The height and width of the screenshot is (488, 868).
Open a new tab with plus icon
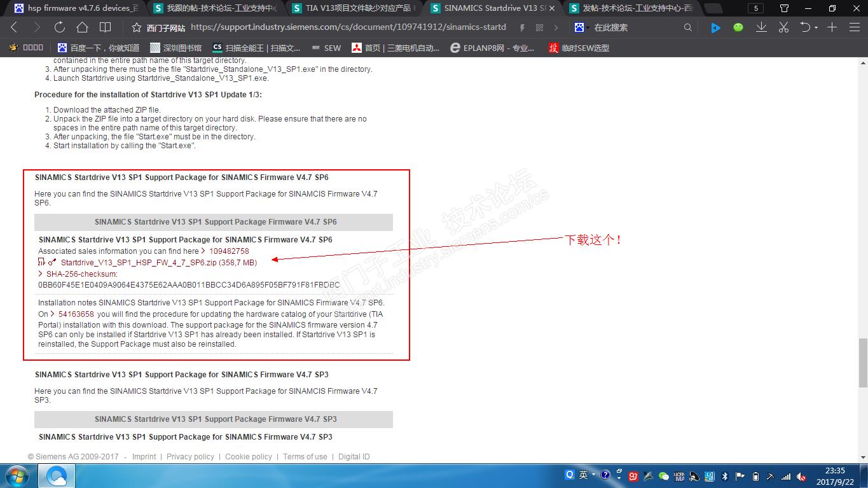[832, 27]
